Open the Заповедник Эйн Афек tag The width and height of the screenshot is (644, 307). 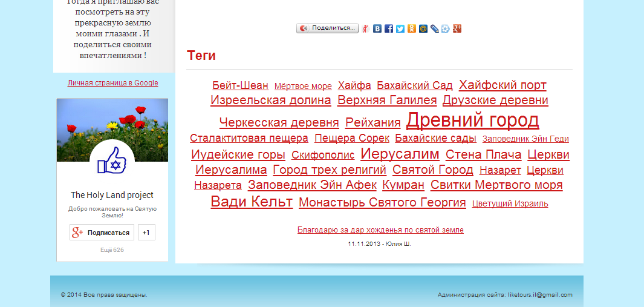point(312,185)
